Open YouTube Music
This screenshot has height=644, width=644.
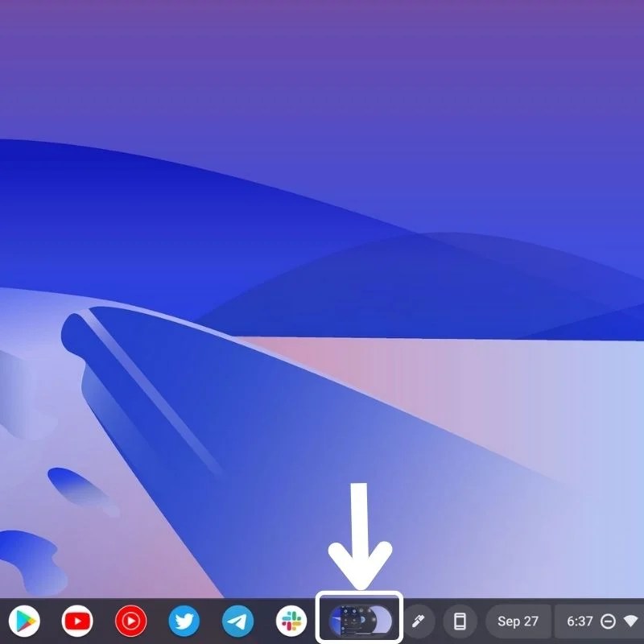coord(130,621)
